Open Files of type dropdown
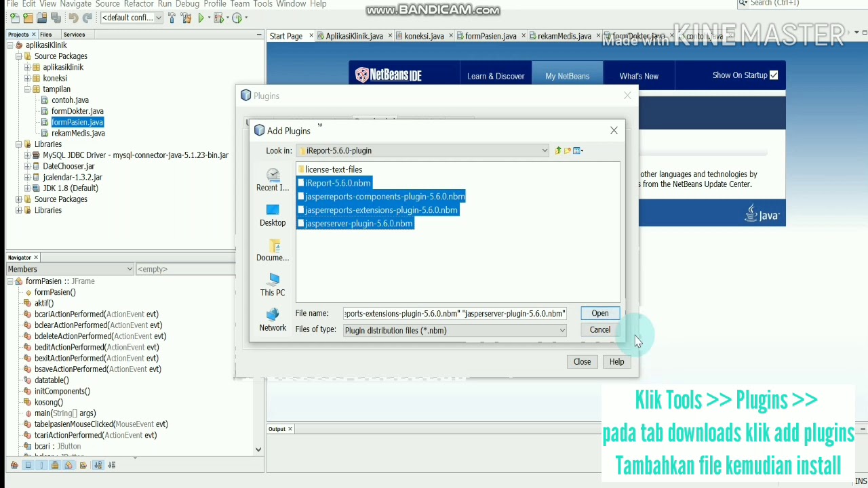Viewport: 868px width, 488px height. coord(562,331)
